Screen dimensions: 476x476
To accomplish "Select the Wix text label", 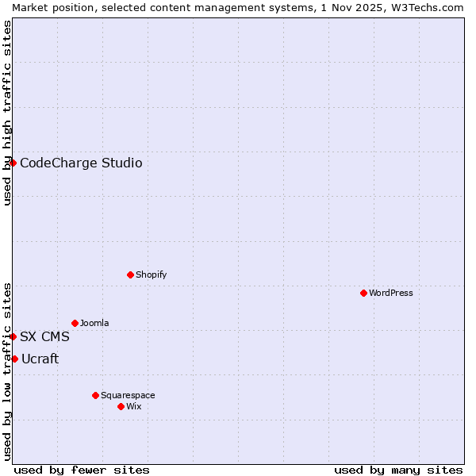I will [134, 406].
